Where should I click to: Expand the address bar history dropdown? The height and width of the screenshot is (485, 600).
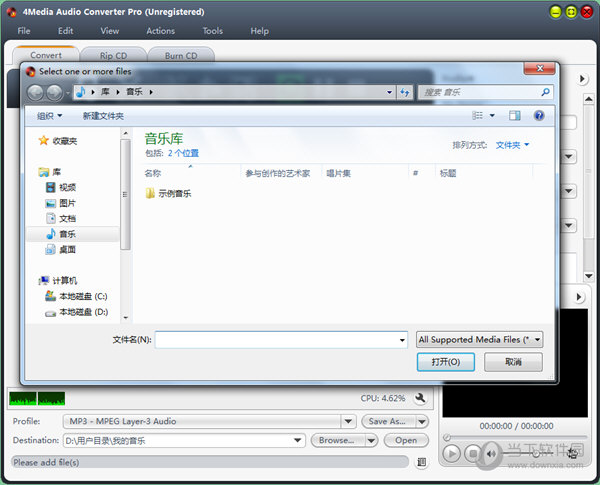point(390,92)
